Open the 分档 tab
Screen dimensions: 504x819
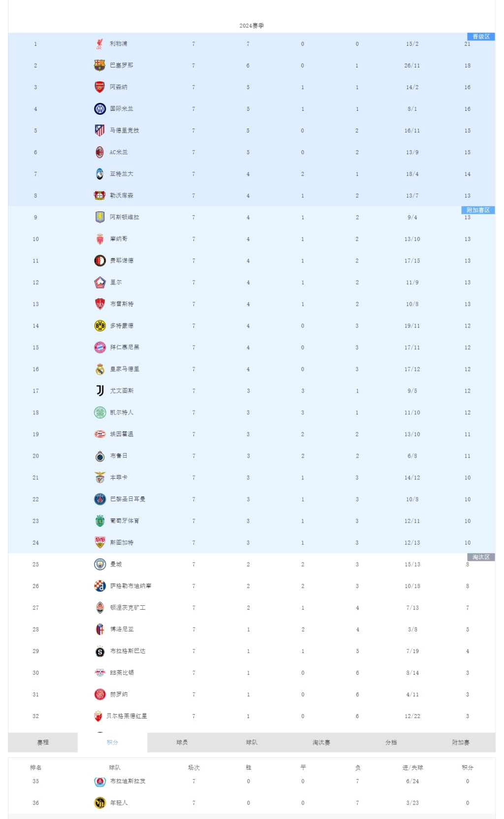[x=391, y=742]
